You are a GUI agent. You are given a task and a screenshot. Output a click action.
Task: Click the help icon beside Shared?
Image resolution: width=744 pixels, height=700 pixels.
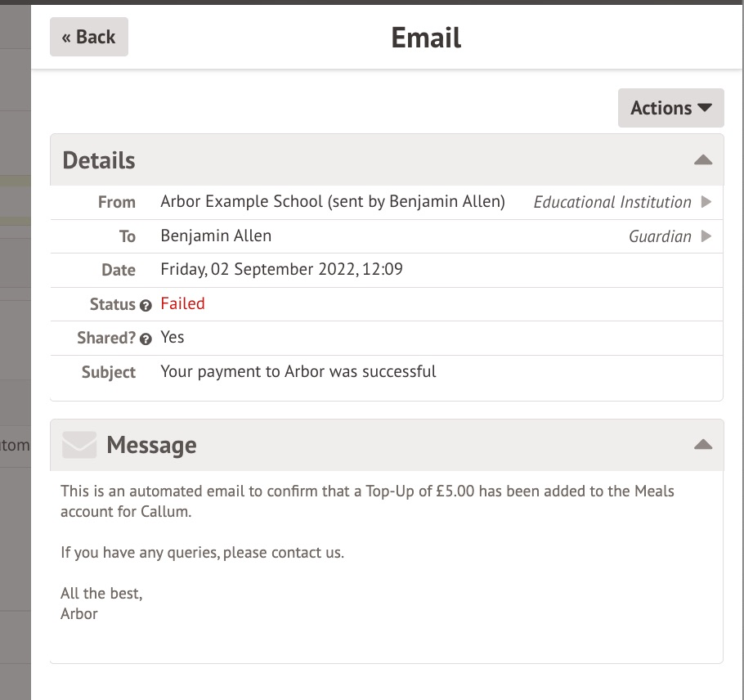click(x=146, y=339)
